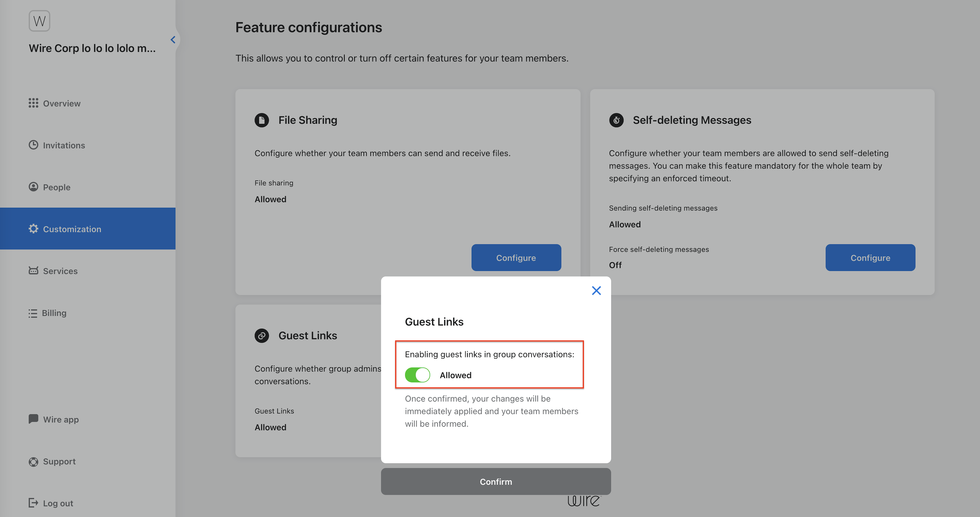Click the Overview grid icon
Image resolution: width=980 pixels, height=517 pixels.
click(x=33, y=103)
